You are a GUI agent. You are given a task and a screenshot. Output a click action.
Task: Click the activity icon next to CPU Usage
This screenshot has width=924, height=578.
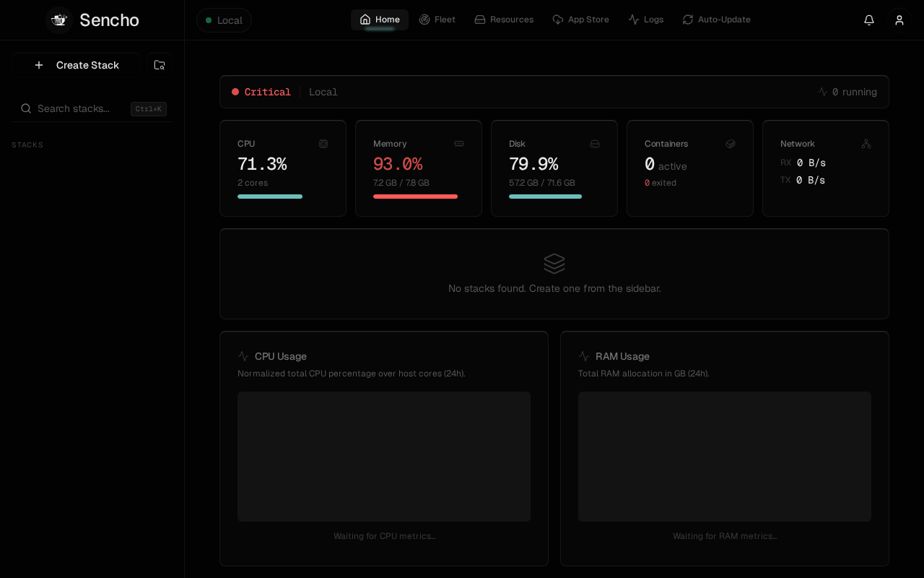(x=243, y=356)
